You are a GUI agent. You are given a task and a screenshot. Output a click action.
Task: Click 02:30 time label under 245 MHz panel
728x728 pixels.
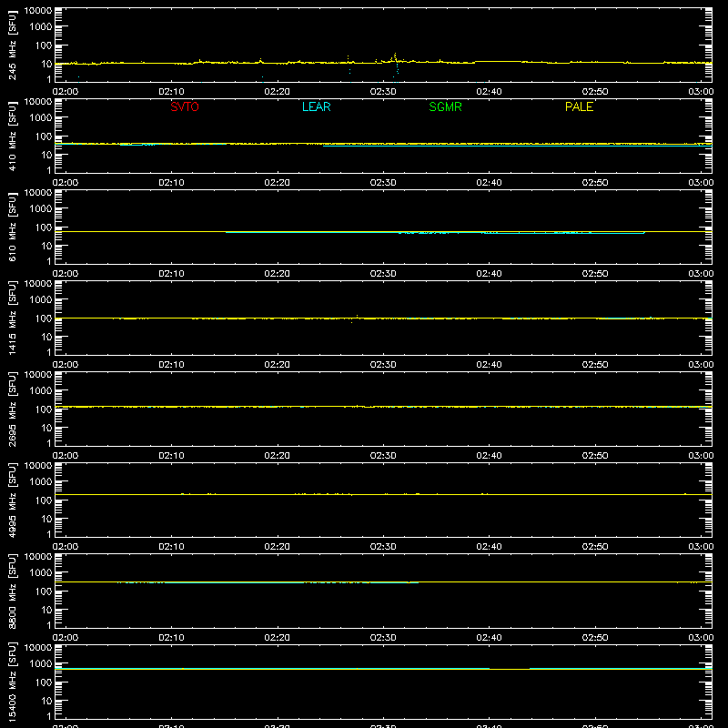point(383,92)
